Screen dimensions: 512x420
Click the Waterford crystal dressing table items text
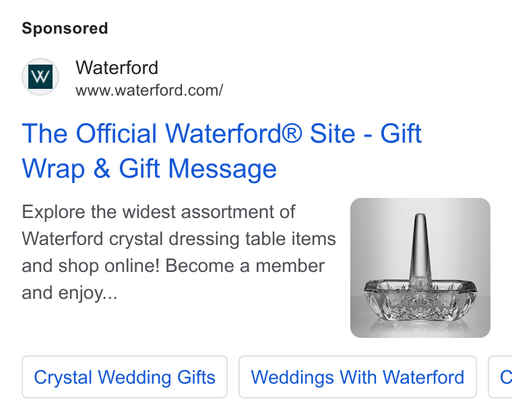point(179,239)
